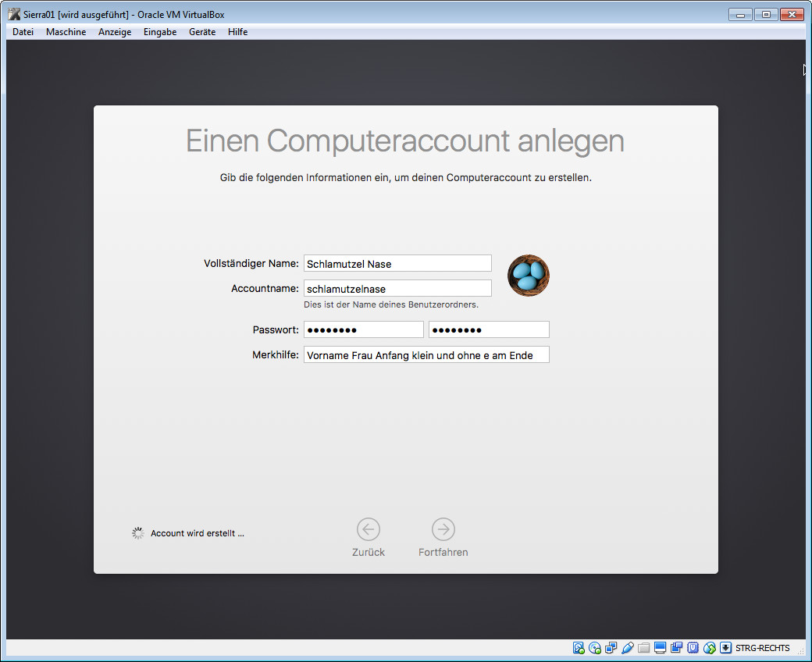The height and width of the screenshot is (662, 812).
Task: Open the Maschine menu
Action: coord(66,32)
